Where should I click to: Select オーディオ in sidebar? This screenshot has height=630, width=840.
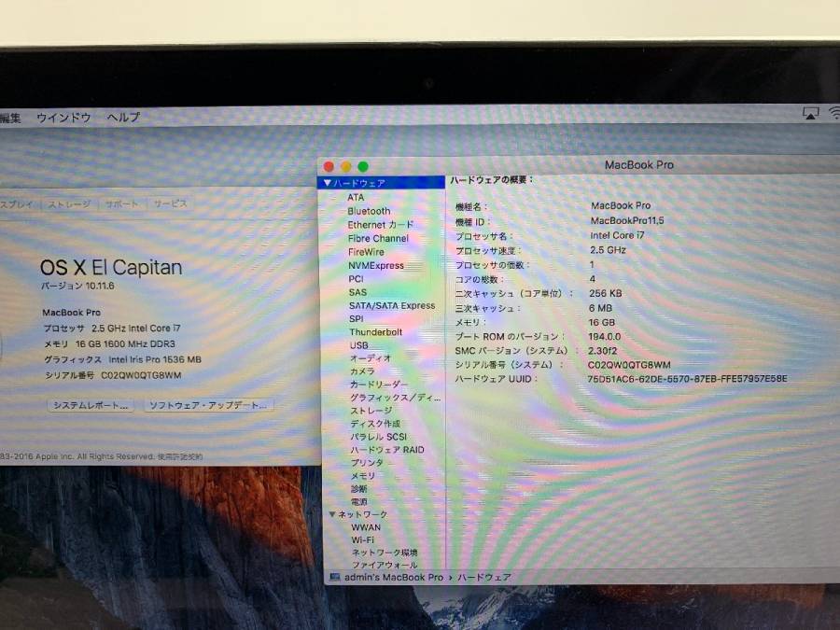pos(371,358)
